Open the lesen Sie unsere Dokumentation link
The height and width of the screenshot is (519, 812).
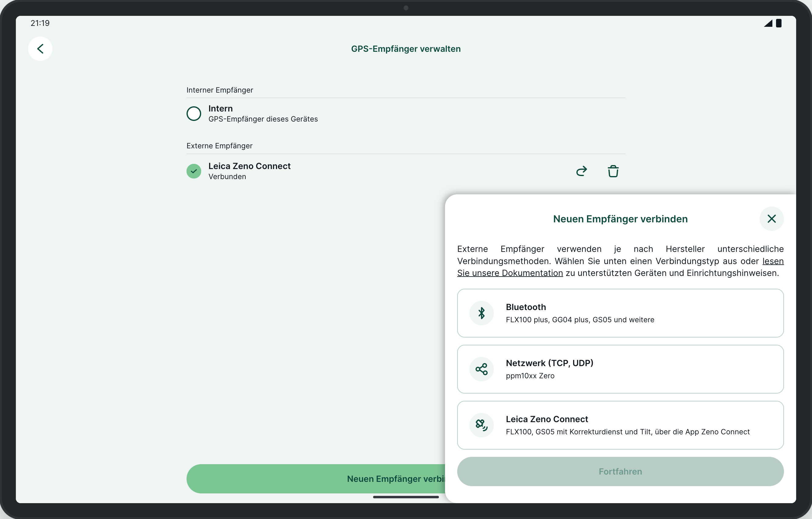coord(510,273)
